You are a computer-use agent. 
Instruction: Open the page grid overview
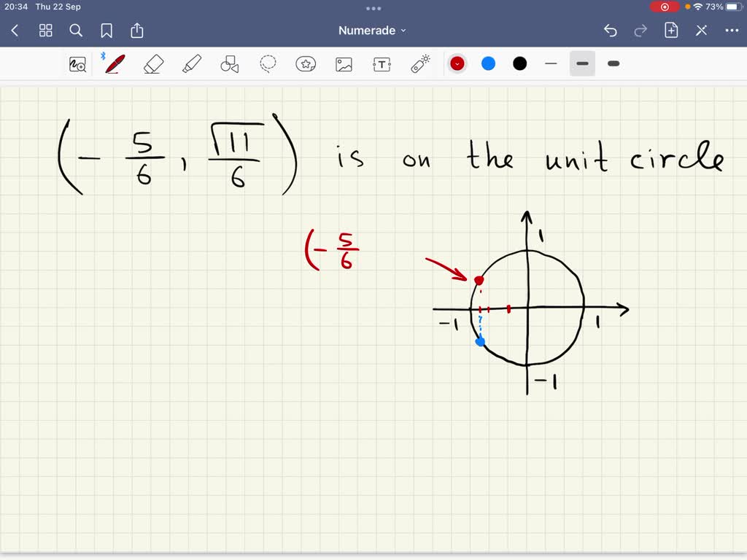click(x=45, y=31)
